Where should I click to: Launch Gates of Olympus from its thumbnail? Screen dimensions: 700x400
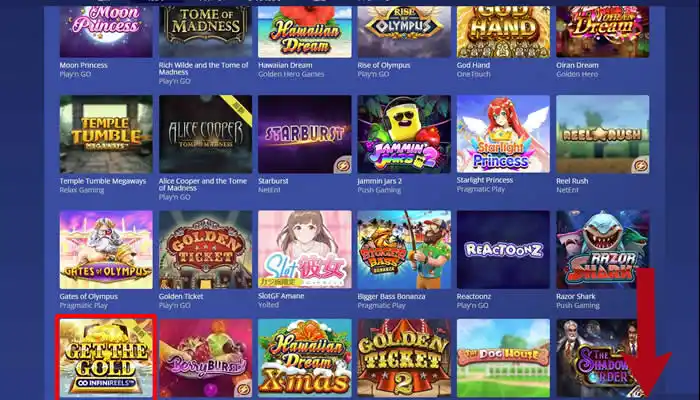(x=106, y=250)
